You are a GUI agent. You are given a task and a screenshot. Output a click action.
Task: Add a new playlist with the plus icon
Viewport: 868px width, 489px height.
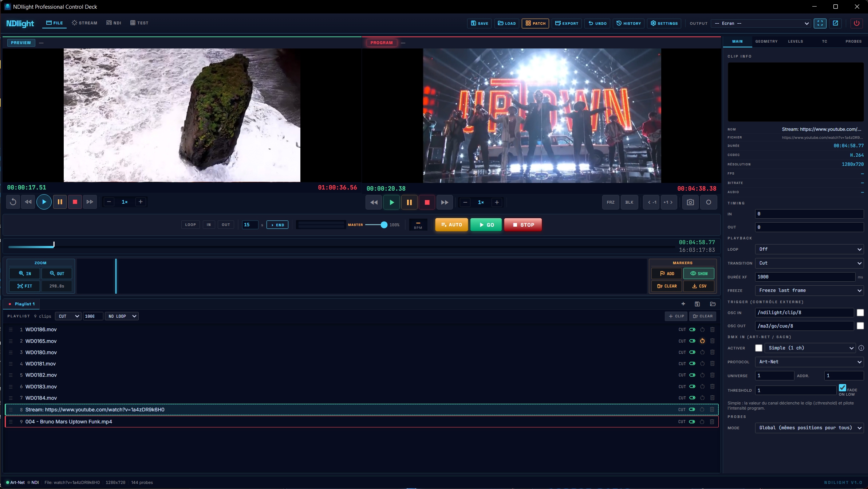click(x=683, y=304)
